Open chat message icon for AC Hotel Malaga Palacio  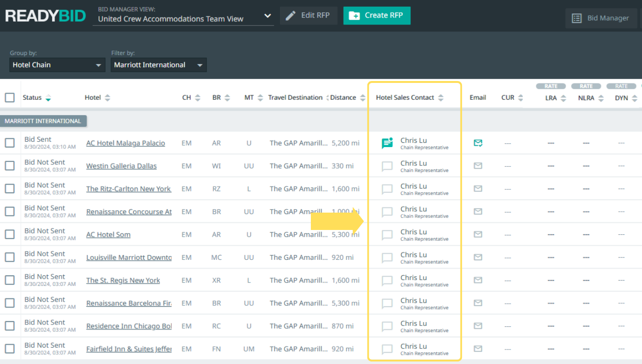pos(387,143)
